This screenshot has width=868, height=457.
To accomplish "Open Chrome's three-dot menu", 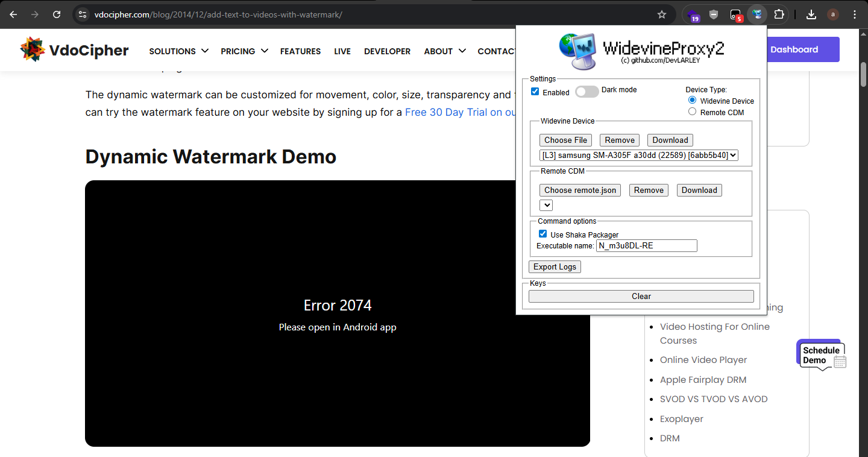I will 855,14.
